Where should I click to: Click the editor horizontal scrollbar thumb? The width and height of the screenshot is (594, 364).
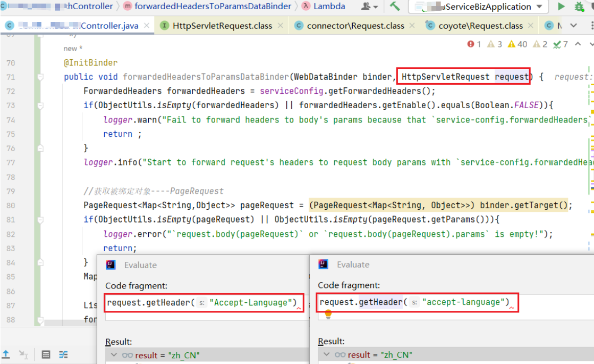(x=70, y=323)
